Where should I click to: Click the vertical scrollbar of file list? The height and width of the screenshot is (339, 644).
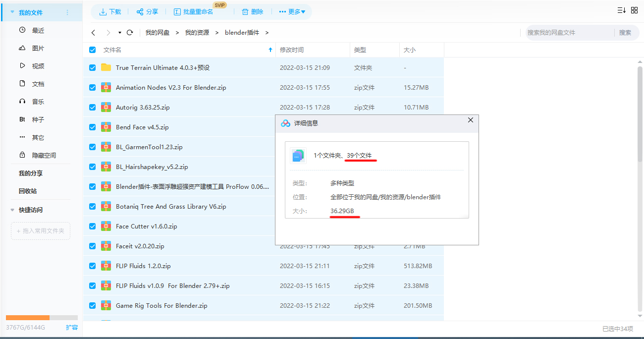coord(640,114)
